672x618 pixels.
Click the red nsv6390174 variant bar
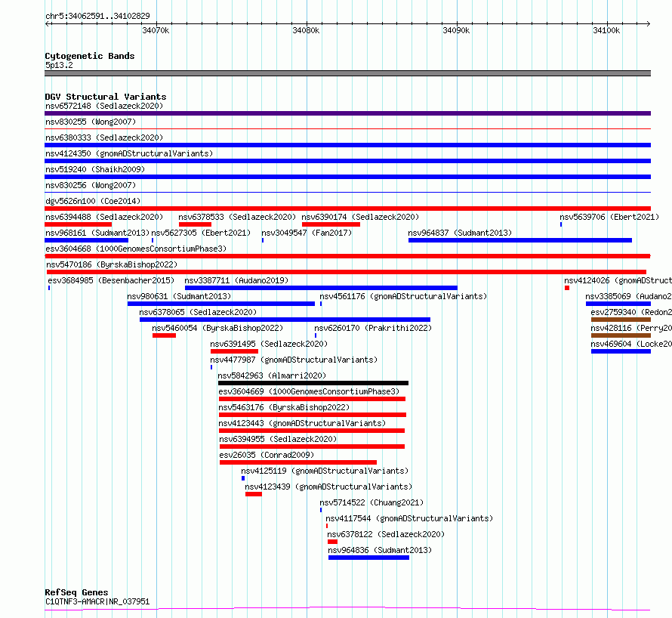331,224
